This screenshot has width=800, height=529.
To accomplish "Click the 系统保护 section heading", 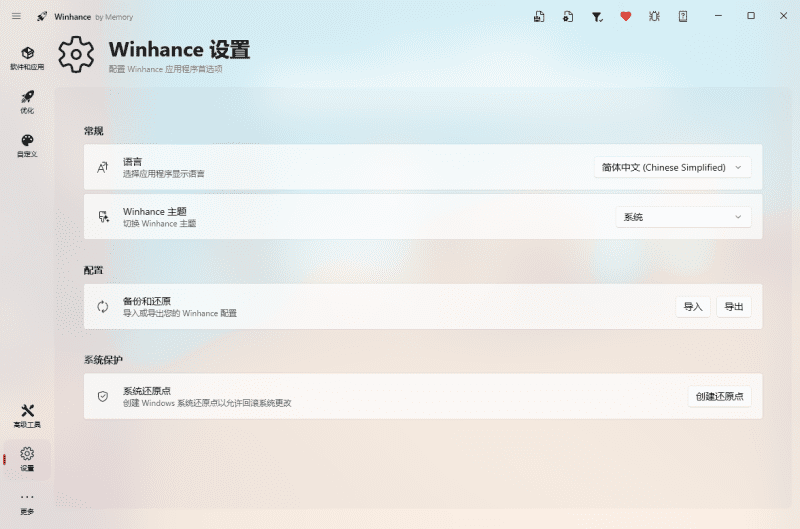I will tap(103, 360).
